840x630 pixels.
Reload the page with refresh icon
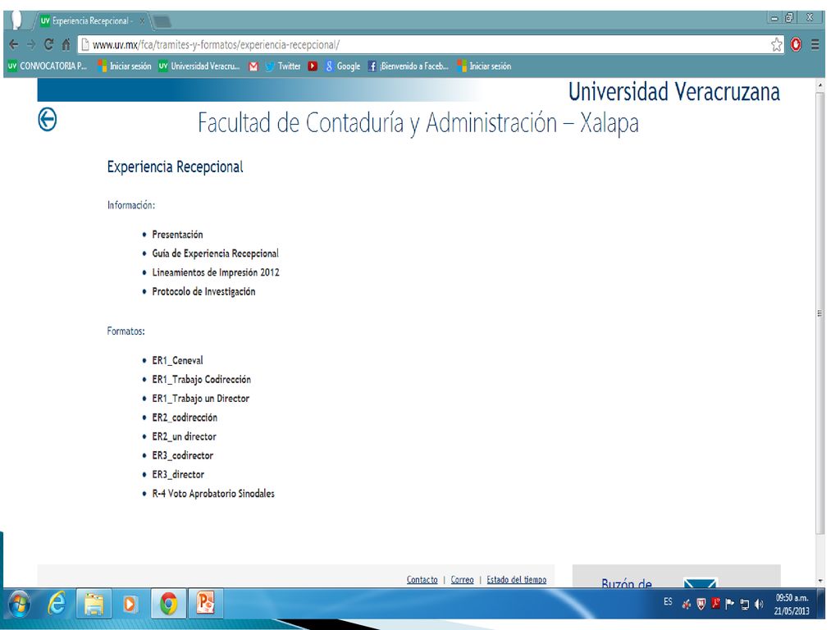pyautogui.click(x=48, y=44)
